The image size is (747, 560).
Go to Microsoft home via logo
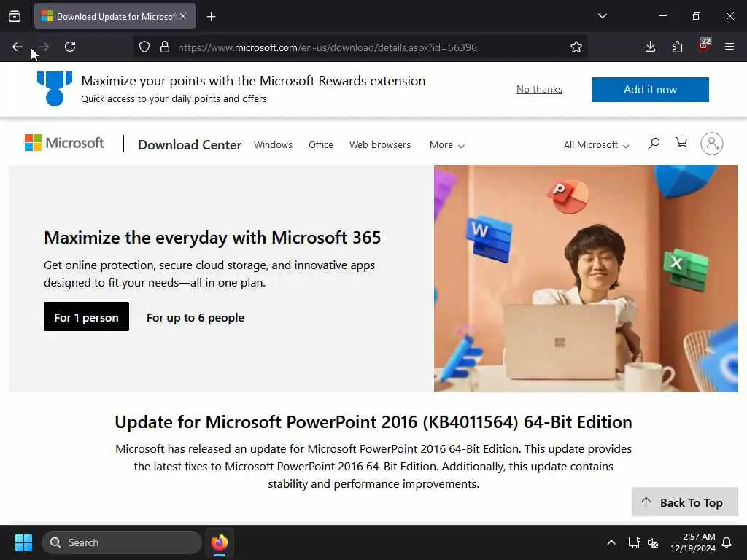64,143
